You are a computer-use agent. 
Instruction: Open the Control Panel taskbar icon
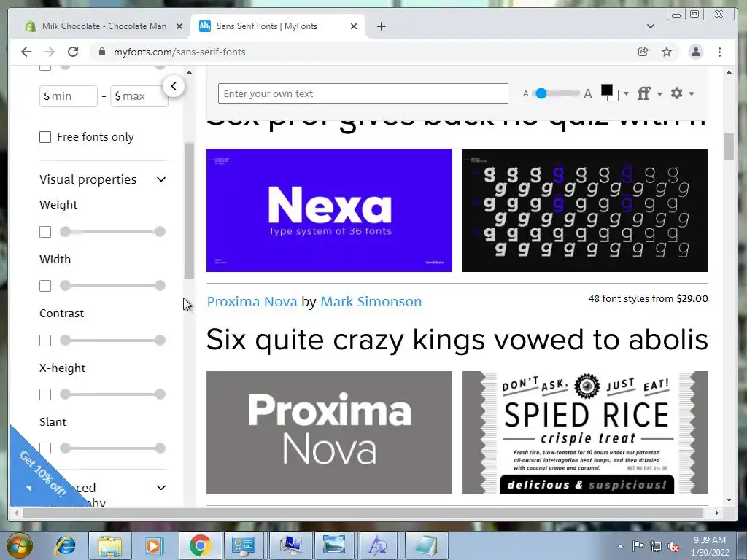coord(244,546)
